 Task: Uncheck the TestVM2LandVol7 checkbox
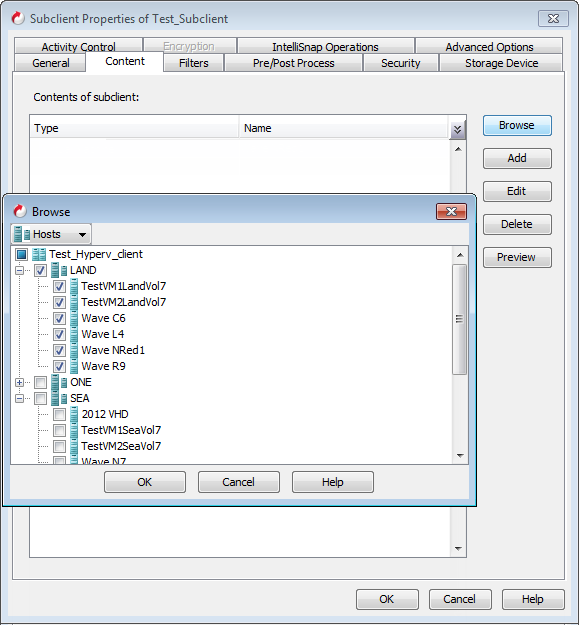tap(59, 303)
